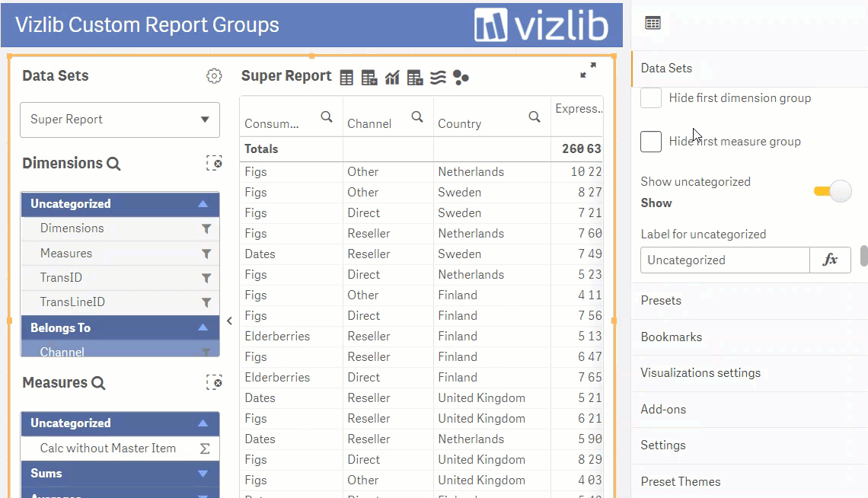Open the Presets section
Screen dimensions: 868x498
(749, 301)
